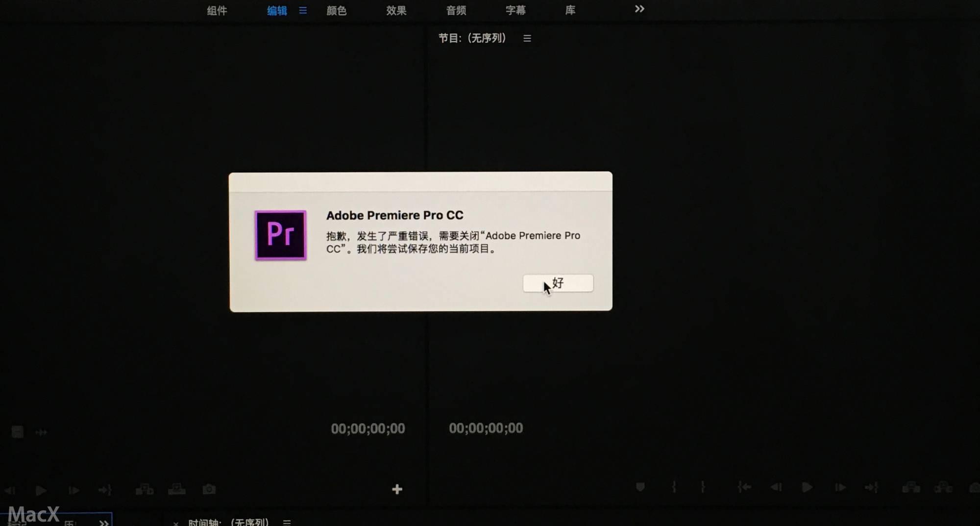Export frame using source monitor camera icon
Screen dimensions: 980x526
point(209,489)
